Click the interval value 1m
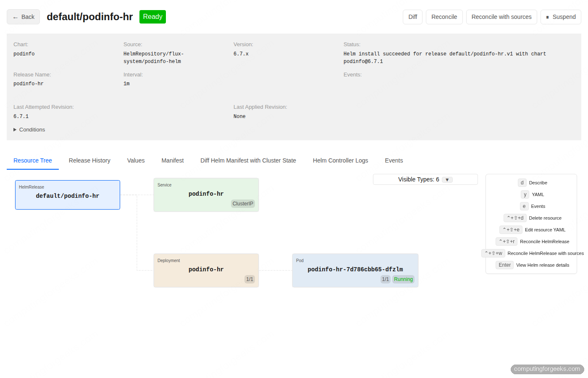The height and width of the screenshot is (378, 588). (x=126, y=84)
